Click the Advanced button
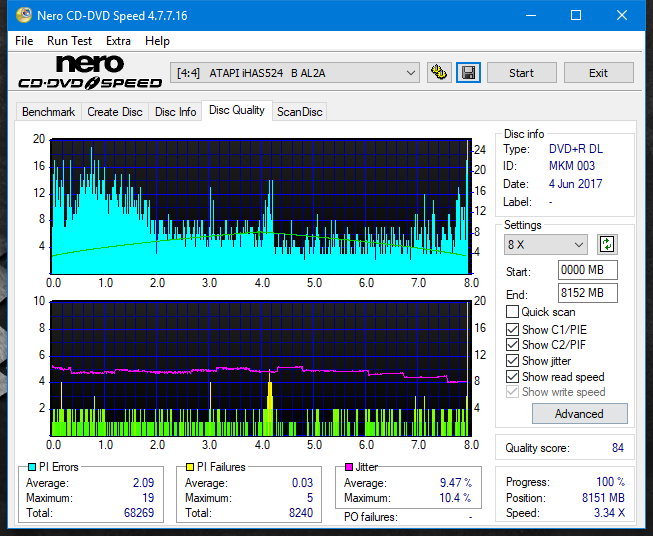Image resolution: width=653 pixels, height=536 pixels. pyautogui.click(x=579, y=414)
